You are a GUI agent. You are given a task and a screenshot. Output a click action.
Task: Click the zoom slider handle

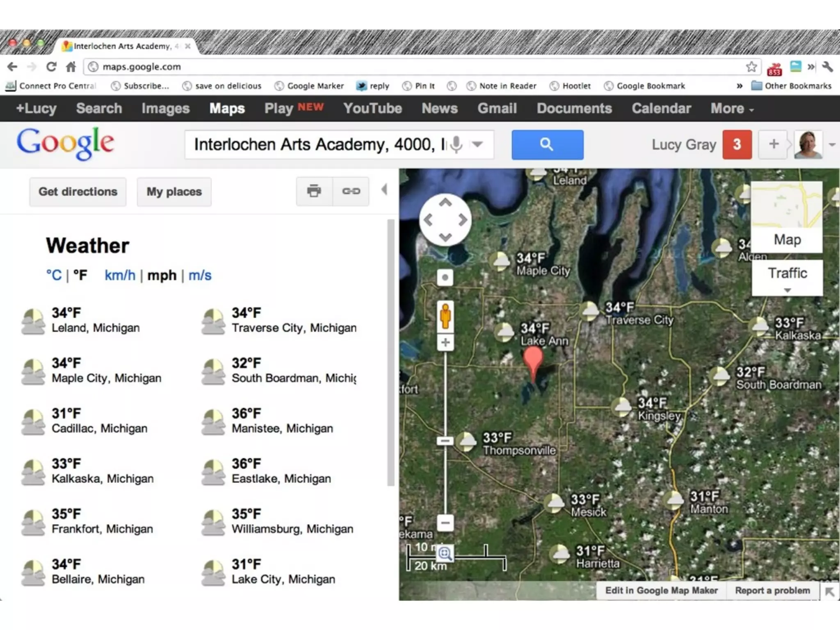[445, 441]
